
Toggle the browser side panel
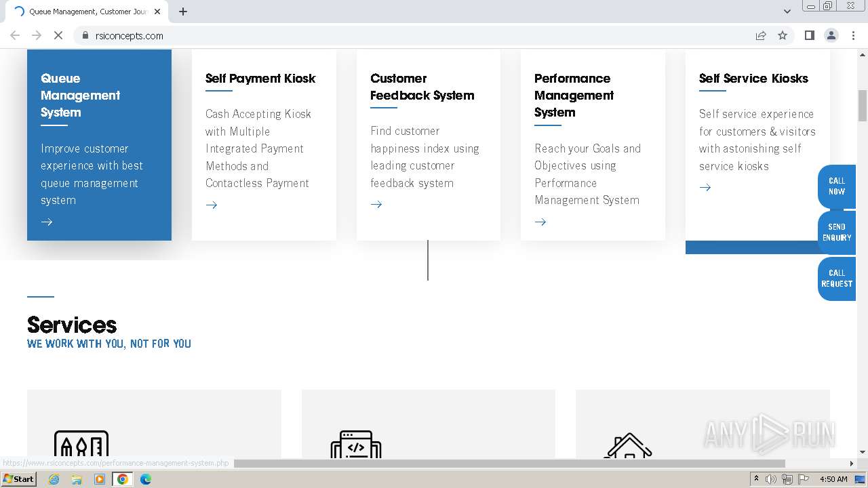tap(809, 36)
